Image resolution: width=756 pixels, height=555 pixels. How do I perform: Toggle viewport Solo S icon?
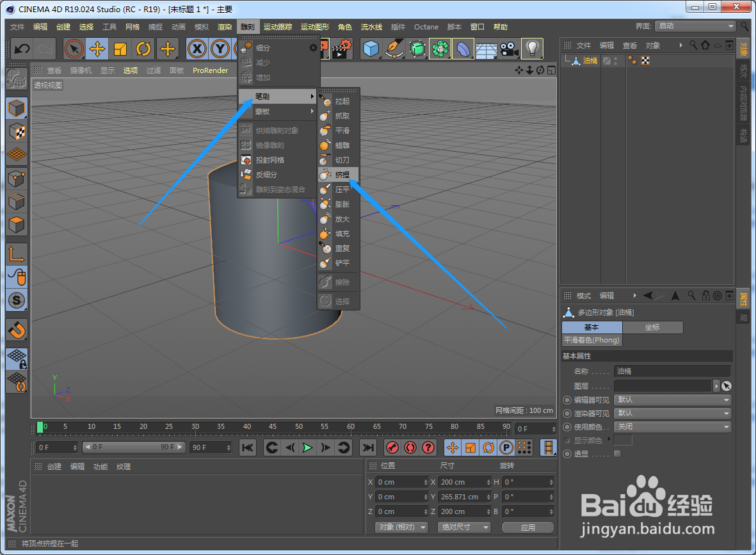click(17, 300)
